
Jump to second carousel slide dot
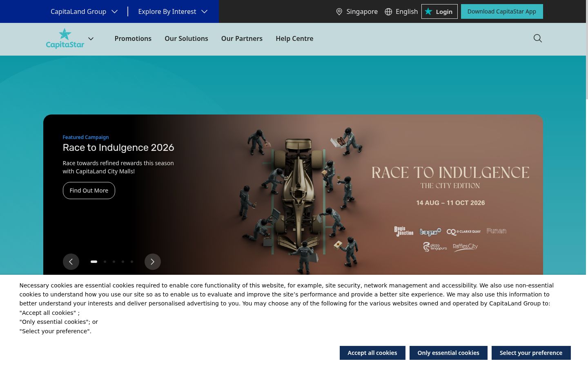click(105, 262)
